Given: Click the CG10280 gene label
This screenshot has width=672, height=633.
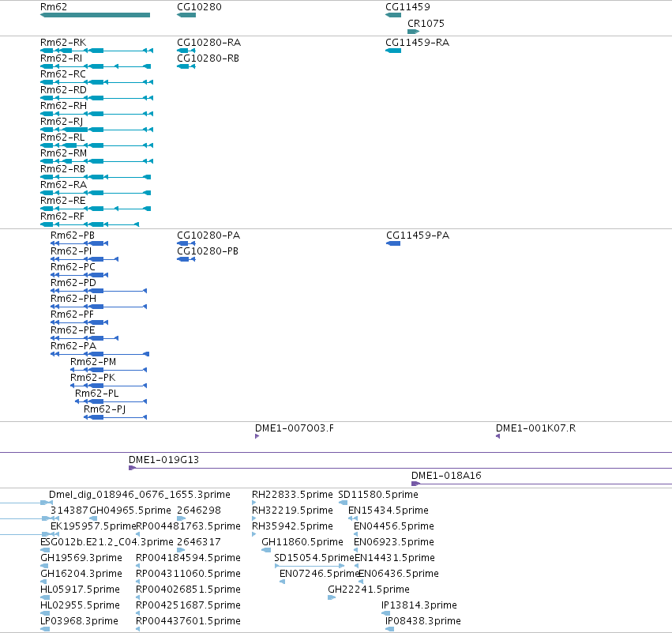Looking at the screenshot, I should point(199,7).
